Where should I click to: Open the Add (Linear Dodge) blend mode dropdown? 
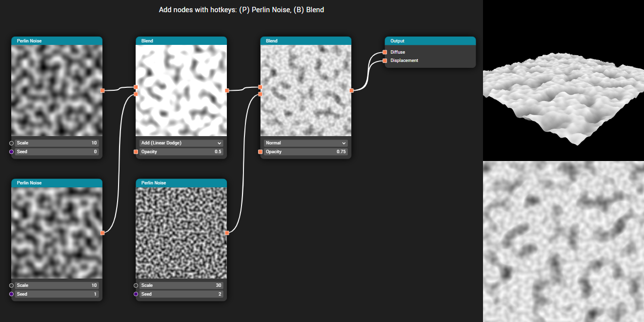coord(181,142)
